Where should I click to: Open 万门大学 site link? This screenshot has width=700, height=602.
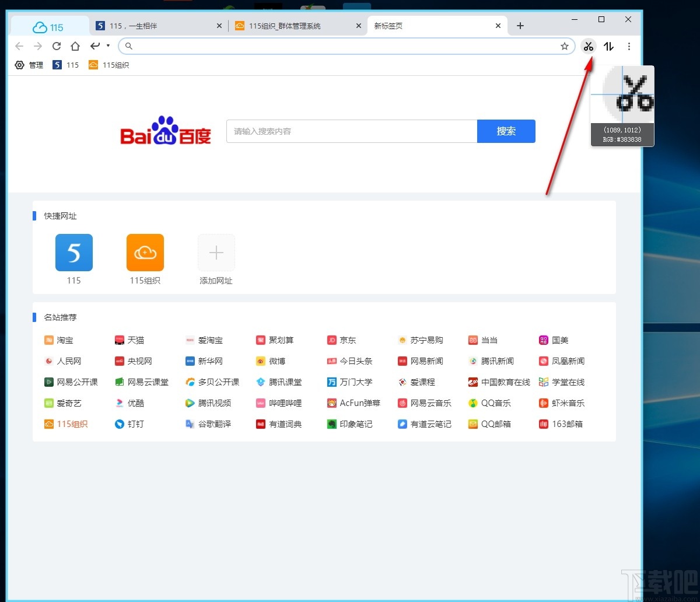350,382
